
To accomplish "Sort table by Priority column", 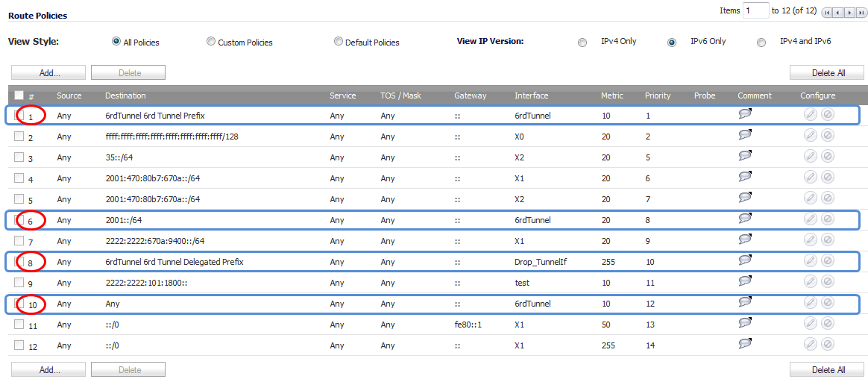I will (658, 95).
